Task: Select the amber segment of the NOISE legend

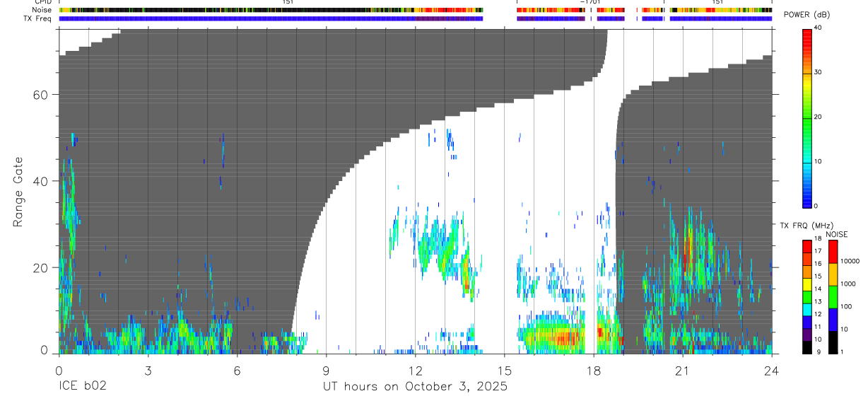Action: coord(833,274)
